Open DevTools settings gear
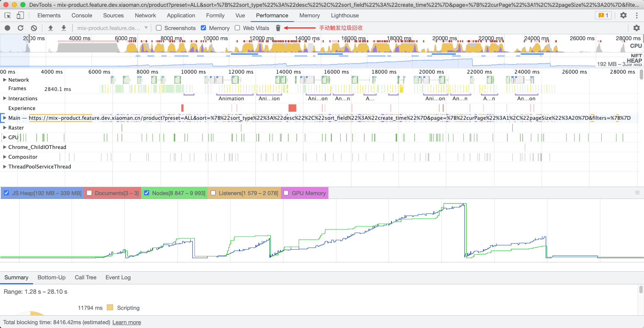 pos(623,15)
